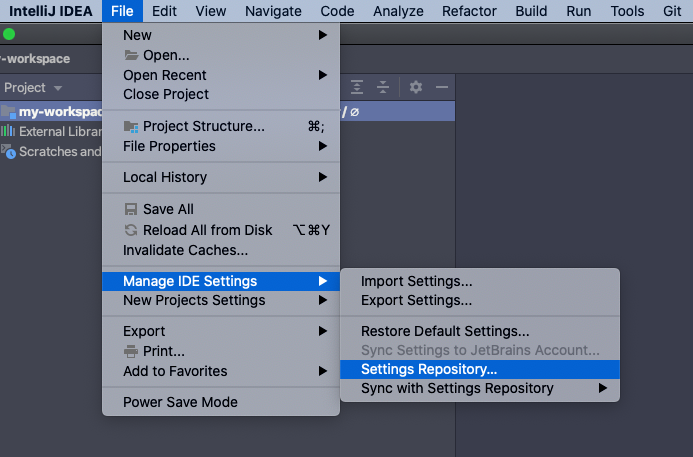Viewport: 693px width, 457px height.
Task: Click the Scratches and Consoles clock icon
Action: click(8, 152)
